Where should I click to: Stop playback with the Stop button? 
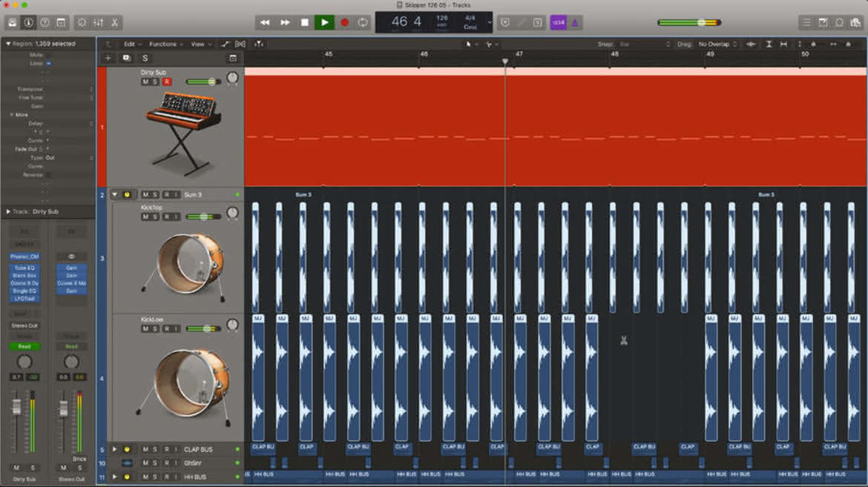click(304, 23)
